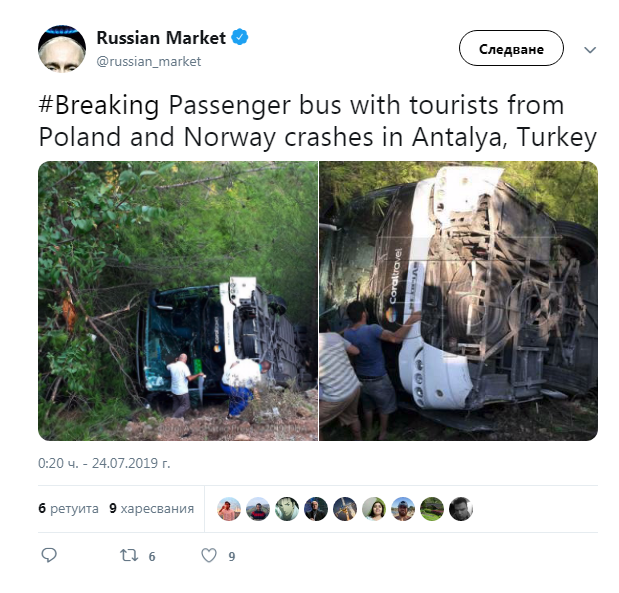619x593 pixels.
Task: Click the reply speech bubble icon
Action: click(x=49, y=555)
